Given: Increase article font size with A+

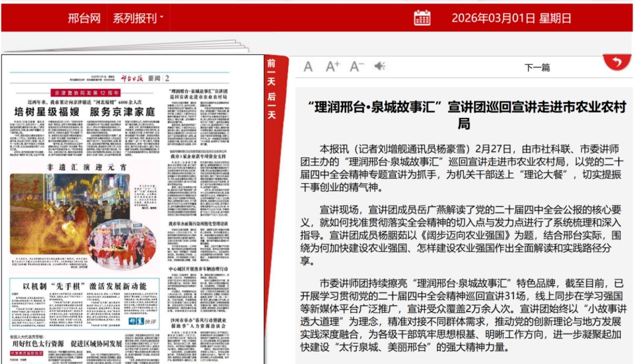Looking at the screenshot, I should [x=333, y=67].
